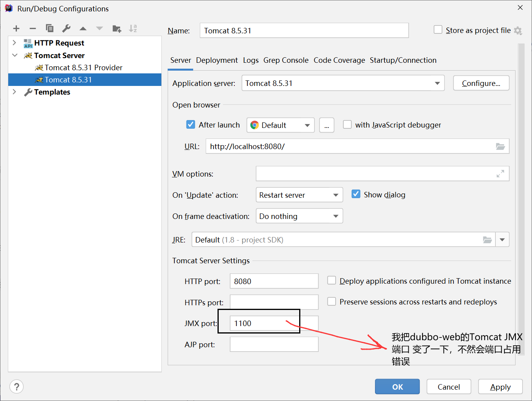Switch to the Deployment tab

click(217, 60)
